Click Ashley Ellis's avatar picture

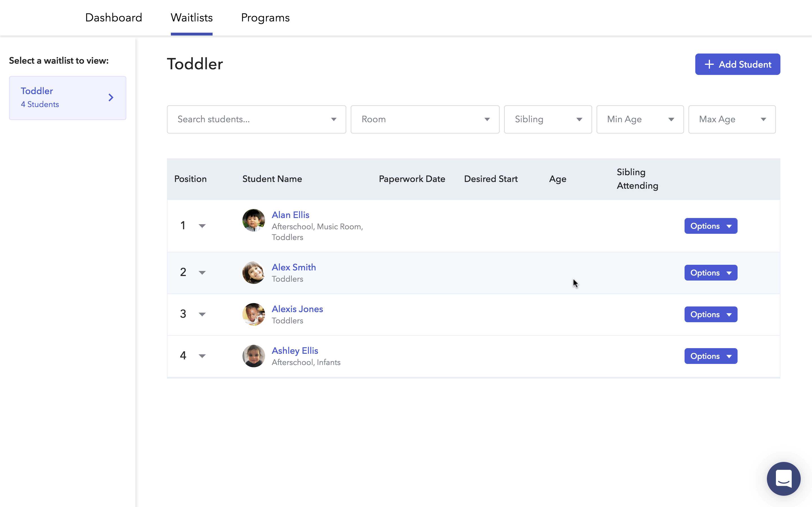pyautogui.click(x=253, y=356)
